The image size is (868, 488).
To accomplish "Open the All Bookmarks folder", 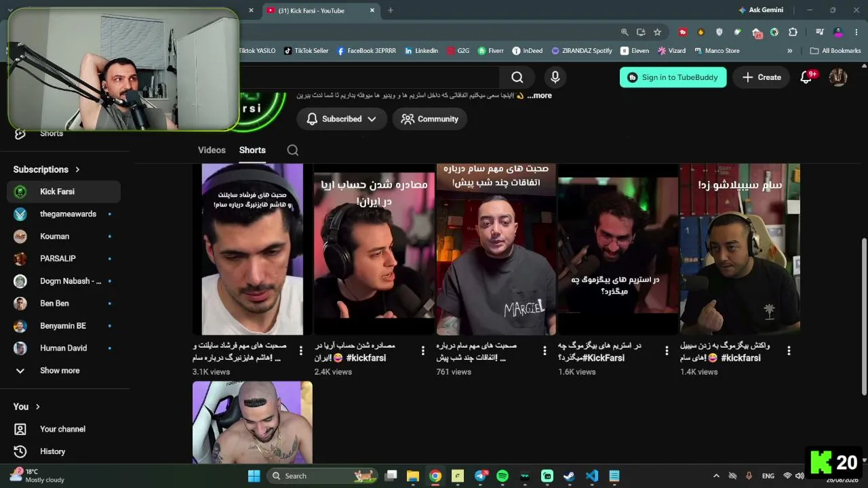I will (835, 51).
